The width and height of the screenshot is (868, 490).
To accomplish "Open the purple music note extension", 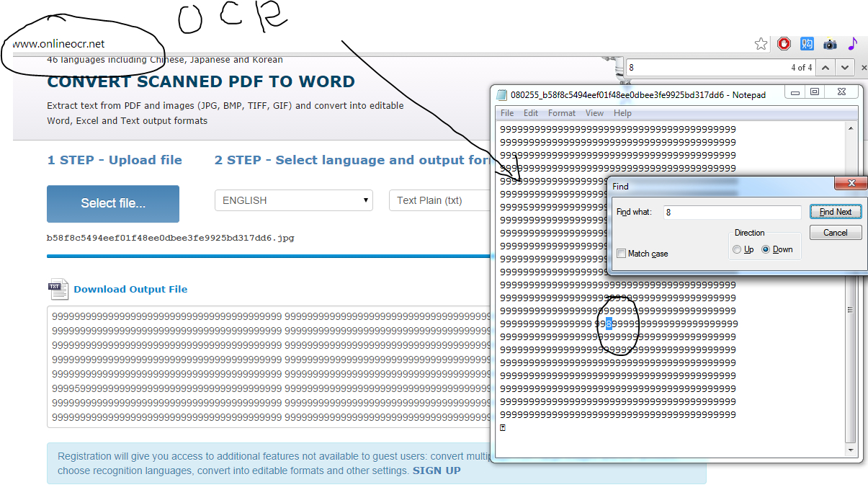I will (x=852, y=44).
